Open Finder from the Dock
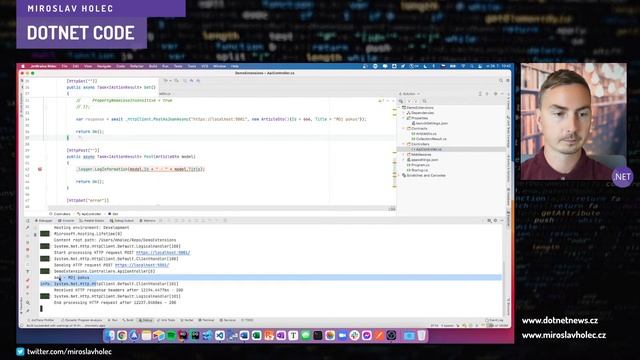Viewport: 640px width, 360px height. point(109,336)
